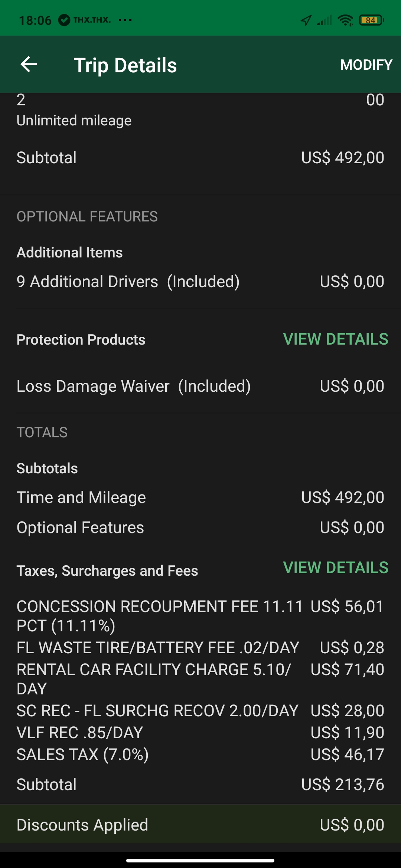Screen dimensions: 401x868
Task: Select the Loss Damage Waiver row
Action: (200, 386)
